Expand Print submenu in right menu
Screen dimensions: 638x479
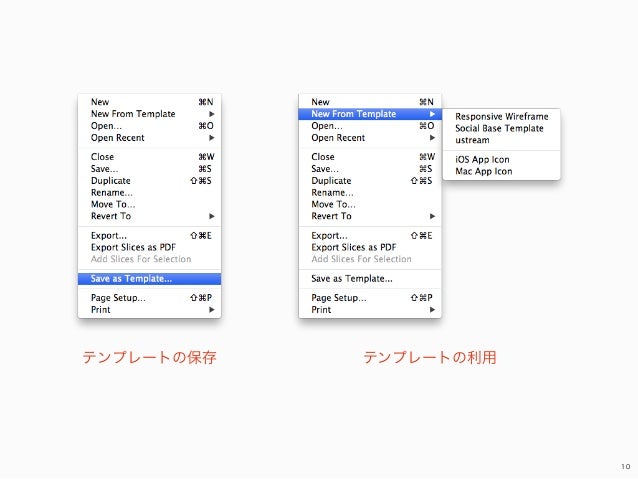370,310
